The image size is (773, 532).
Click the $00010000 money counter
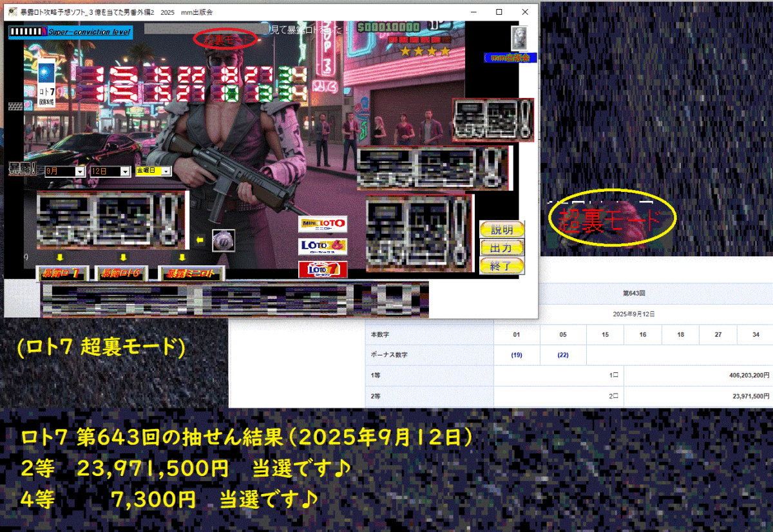click(x=388, y=27)
